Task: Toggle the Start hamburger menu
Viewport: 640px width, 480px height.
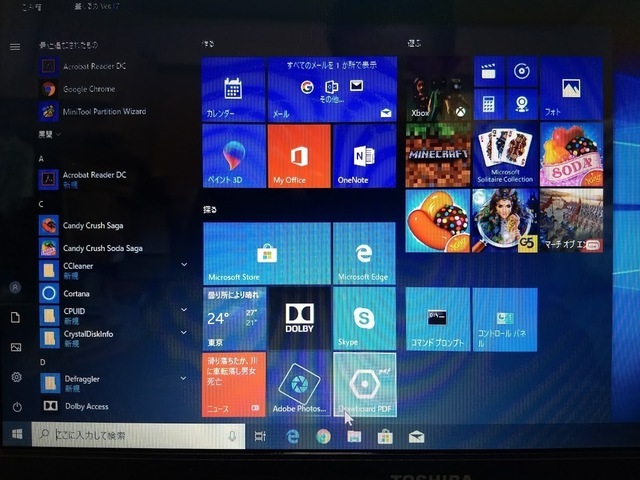Action: [15, 47]
